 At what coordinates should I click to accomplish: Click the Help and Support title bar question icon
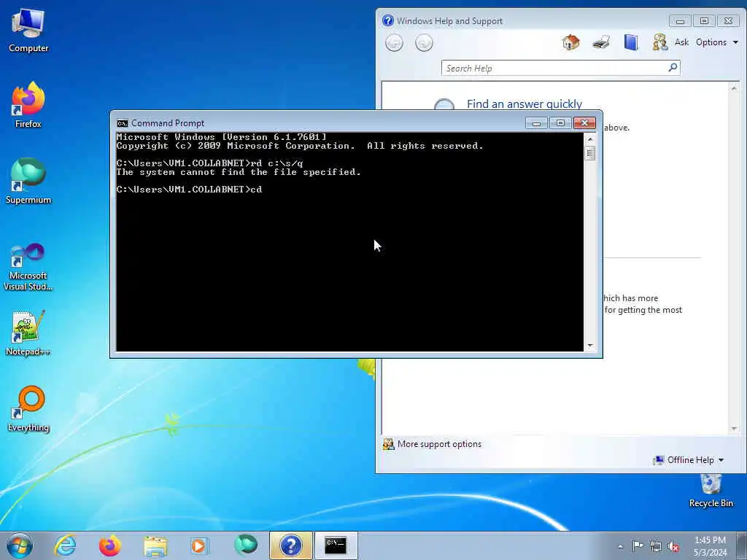[388, 20]
